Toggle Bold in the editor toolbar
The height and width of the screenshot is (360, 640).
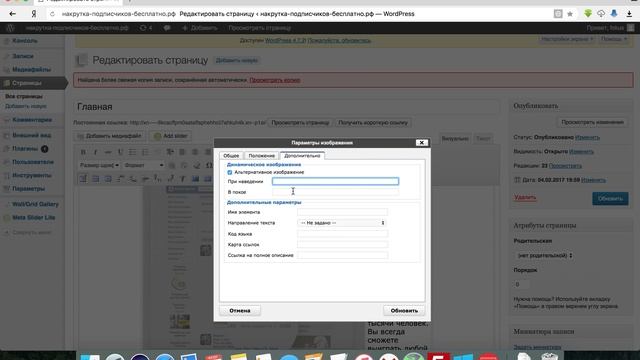coord(83,152)
